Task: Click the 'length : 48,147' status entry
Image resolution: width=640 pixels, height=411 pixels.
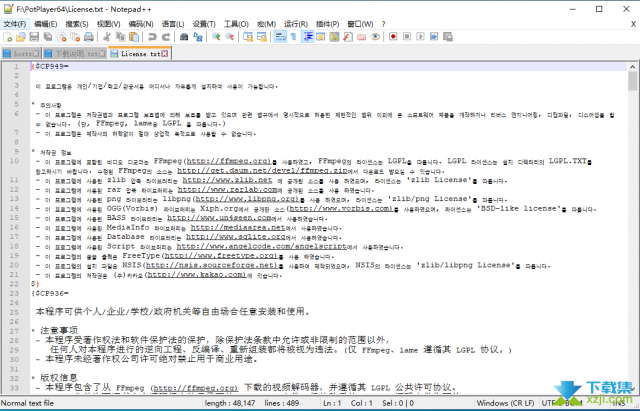Action: 230,403
